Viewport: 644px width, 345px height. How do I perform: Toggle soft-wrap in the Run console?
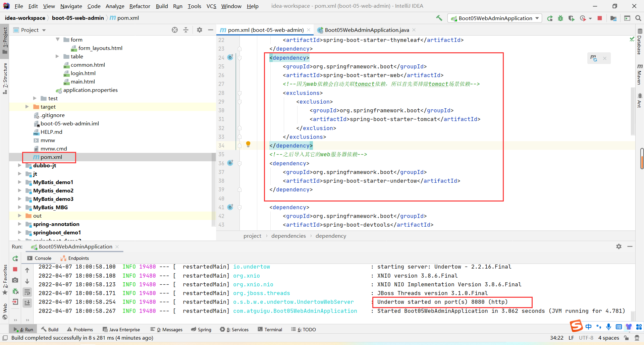click(x=27, y=292)
